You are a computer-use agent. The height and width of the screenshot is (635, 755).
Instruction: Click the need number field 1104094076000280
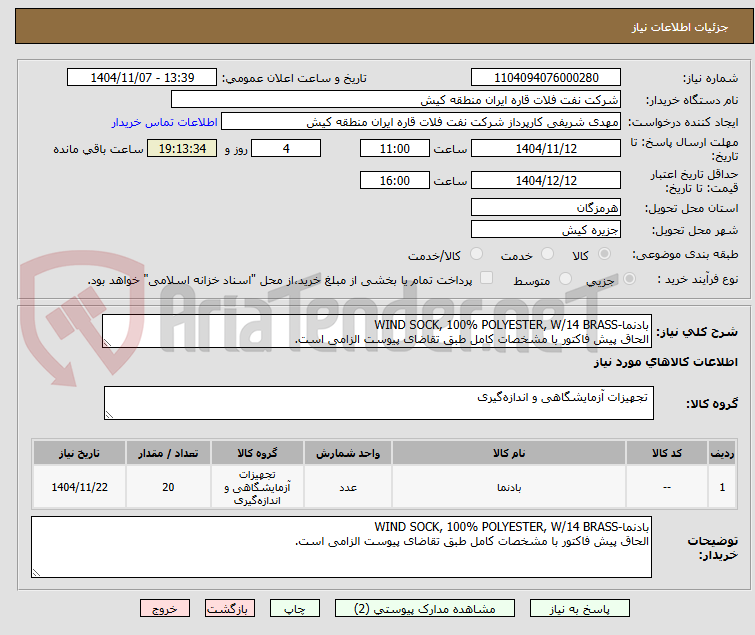pos(546,78)
